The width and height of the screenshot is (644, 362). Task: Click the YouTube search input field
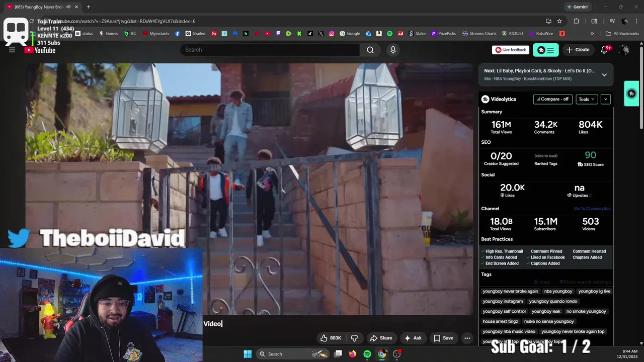tap(270, 50)
